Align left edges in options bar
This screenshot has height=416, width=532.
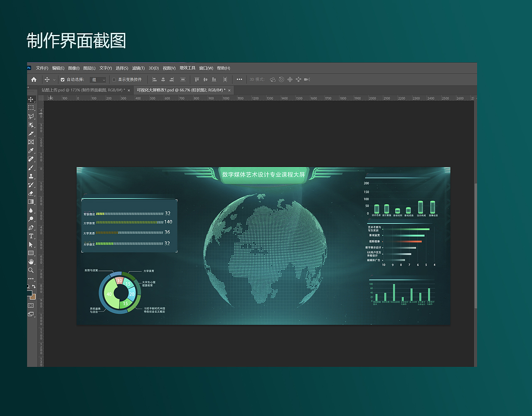click(x=155, y=79)
